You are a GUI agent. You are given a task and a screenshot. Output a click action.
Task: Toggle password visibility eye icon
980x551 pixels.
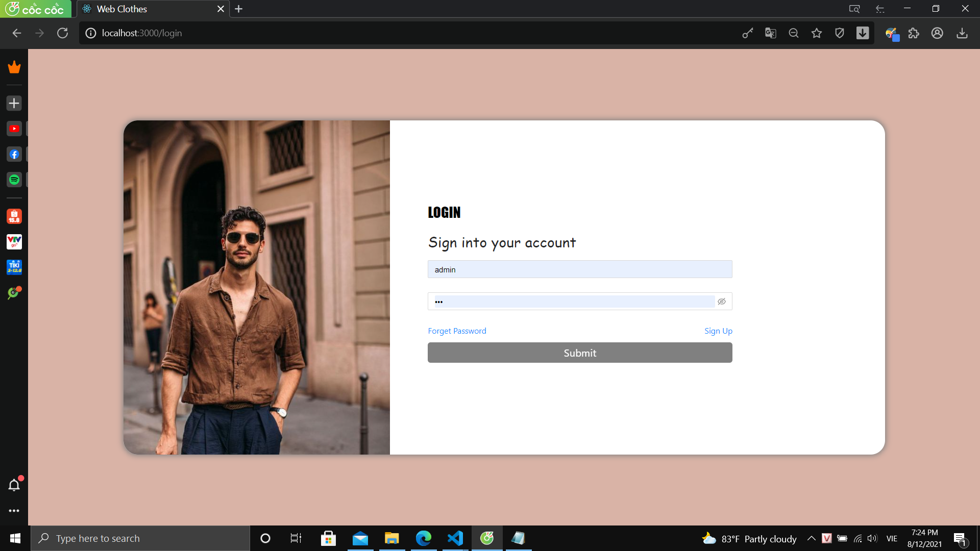[722, 302]
